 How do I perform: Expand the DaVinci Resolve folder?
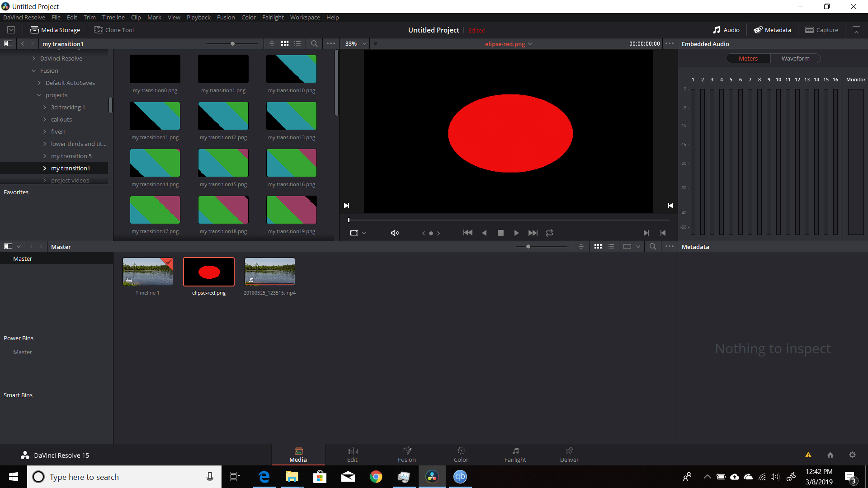[34, 59]
